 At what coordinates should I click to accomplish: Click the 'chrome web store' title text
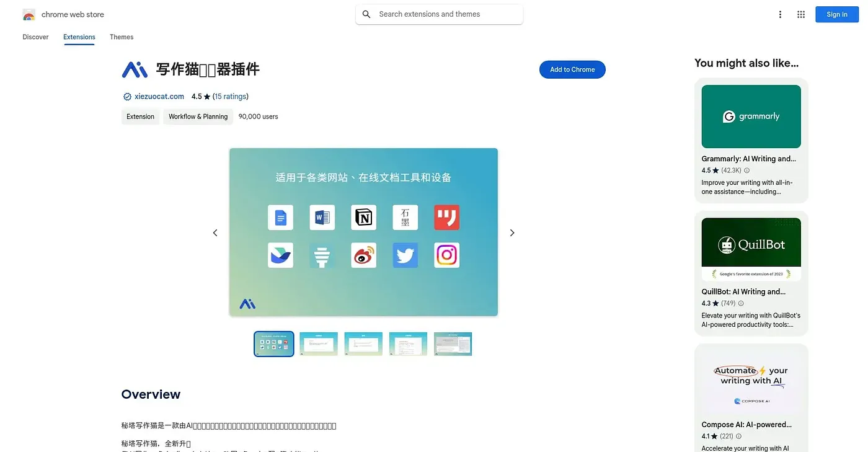[73, 14]
